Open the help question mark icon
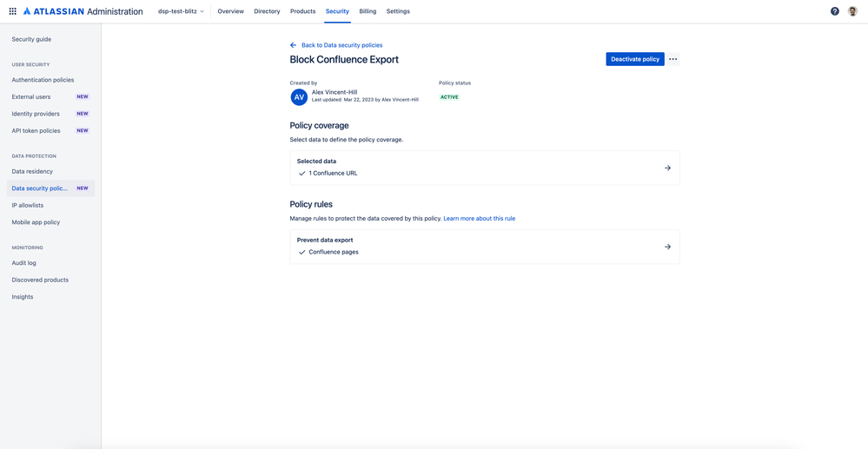 point(835,11)
